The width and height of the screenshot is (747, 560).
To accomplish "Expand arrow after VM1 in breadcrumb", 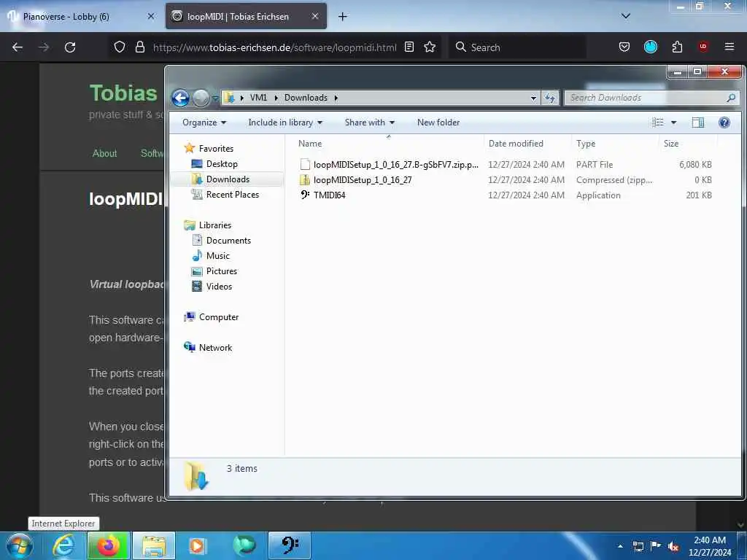I will click(x=276, y=98).
